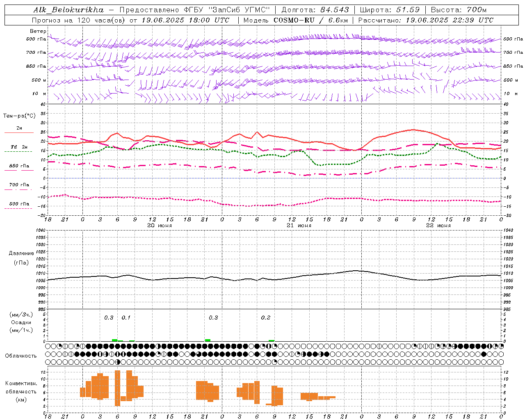Click the "Модель COSMO-RU / 6.6км" text

point(295,20)
